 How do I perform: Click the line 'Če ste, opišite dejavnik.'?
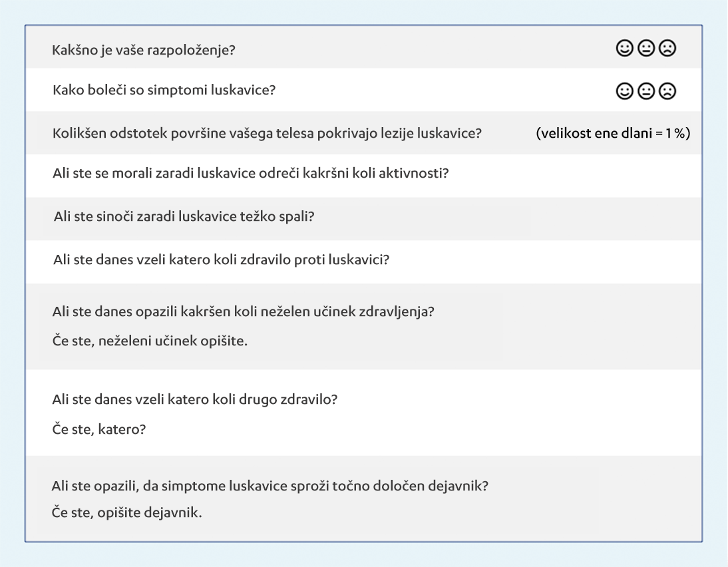click(x=126, y=514)
